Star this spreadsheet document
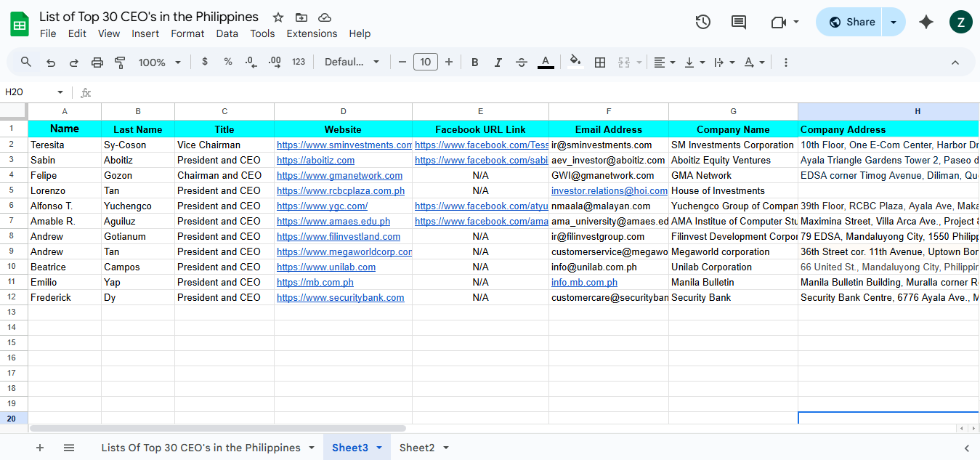 click(278, 17)
